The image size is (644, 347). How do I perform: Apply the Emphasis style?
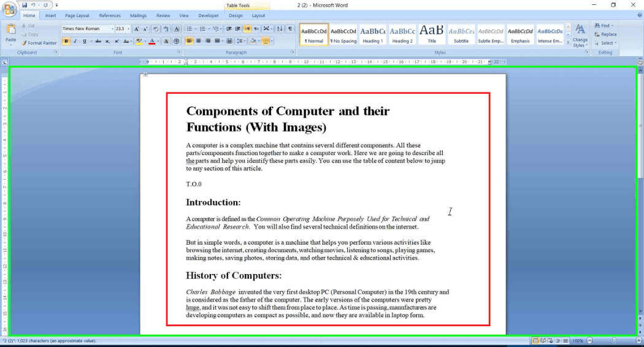pos(520,34)
